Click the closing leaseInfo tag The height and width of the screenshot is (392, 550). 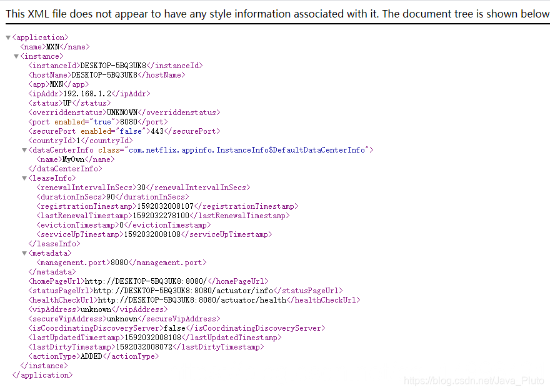tap(54, 244)
